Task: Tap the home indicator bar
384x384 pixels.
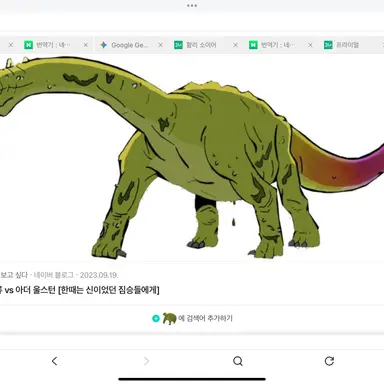Action: click(192, 379)
